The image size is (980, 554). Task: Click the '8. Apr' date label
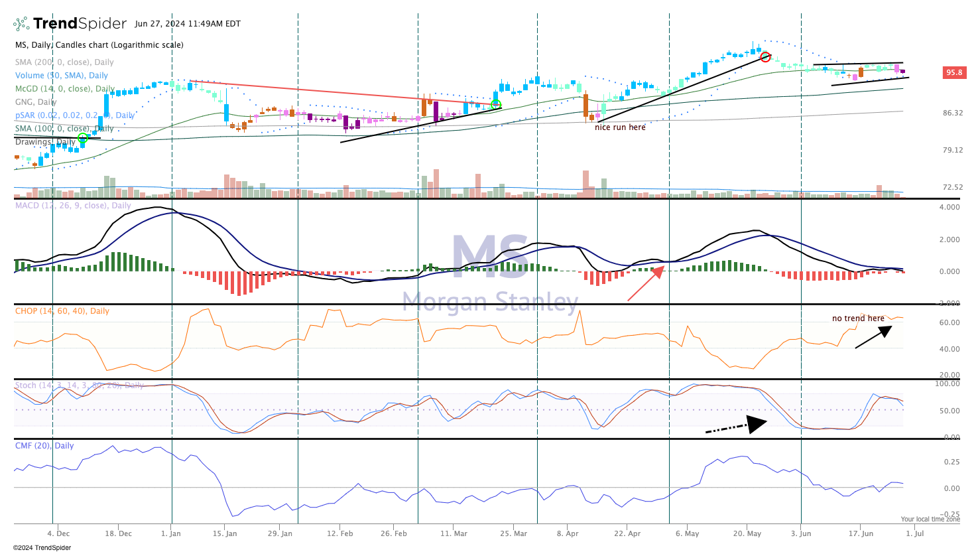(568, 533)
